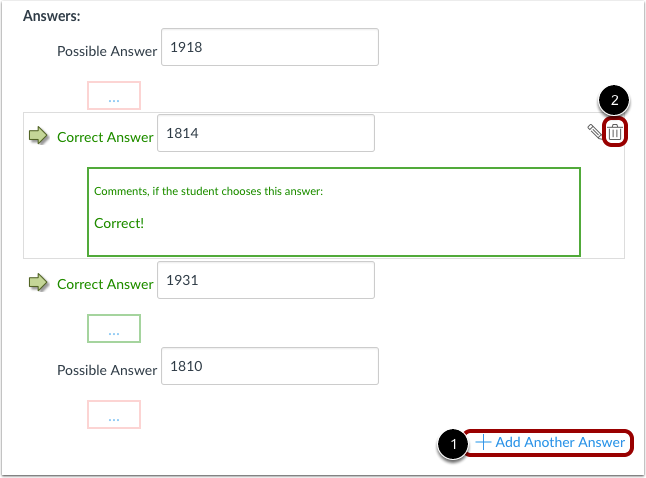Click the answer field containing 1814
This screenshot has width=646, height=478.
pos(267,133)
